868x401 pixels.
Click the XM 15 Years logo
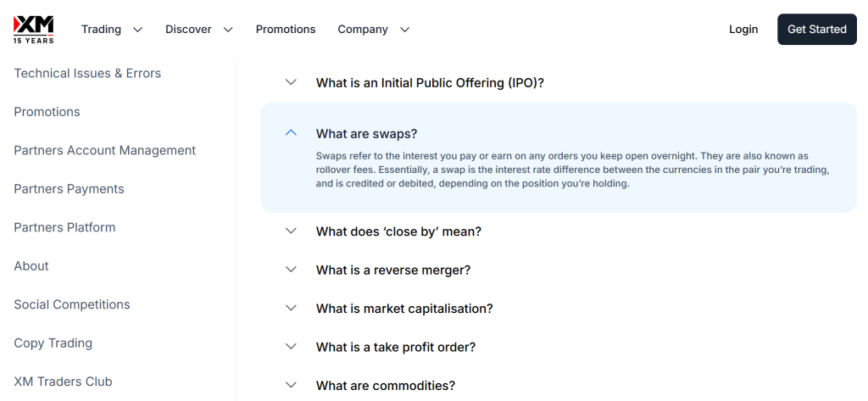34,29
